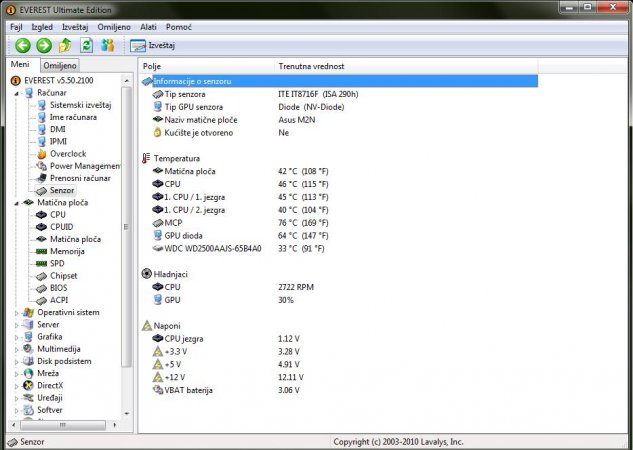Click the green Forward arrow button

point(44,46)
